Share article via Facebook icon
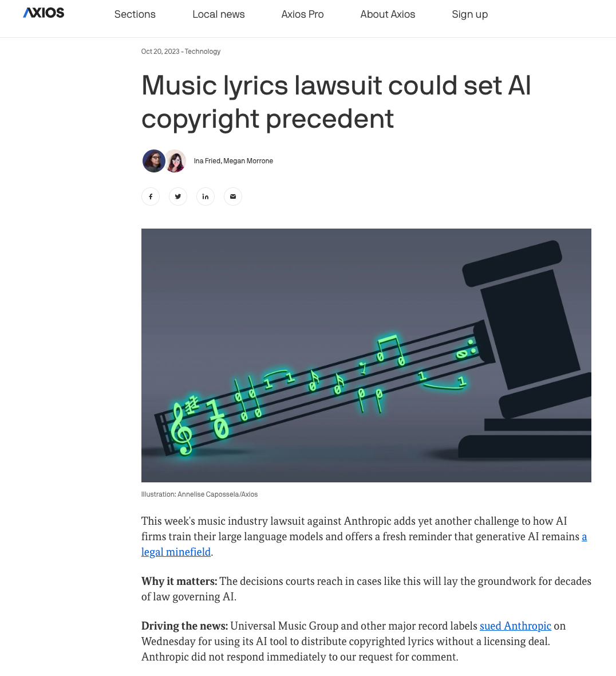The image size is (616, 676). [x=151, y=196]
